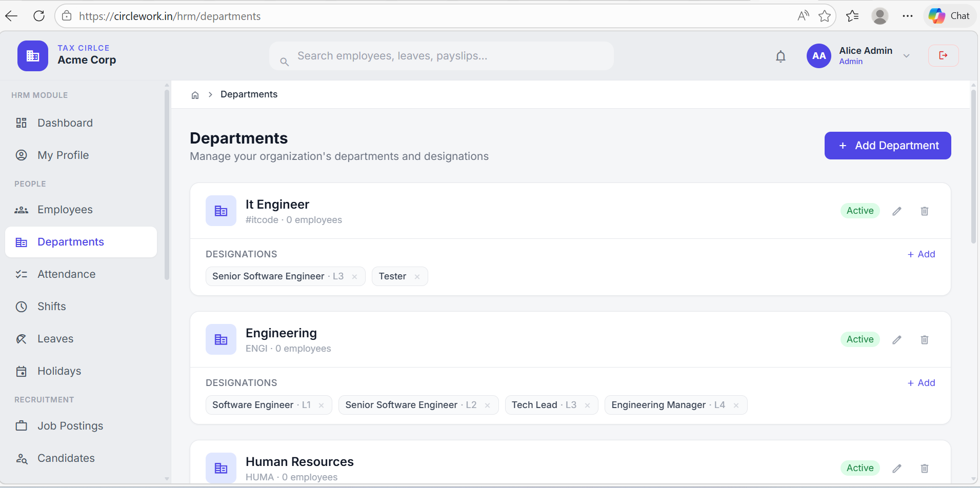Click the edit pencil for Engineering department
This screenshot has height=488, width=980.
[x=897, y=339]
